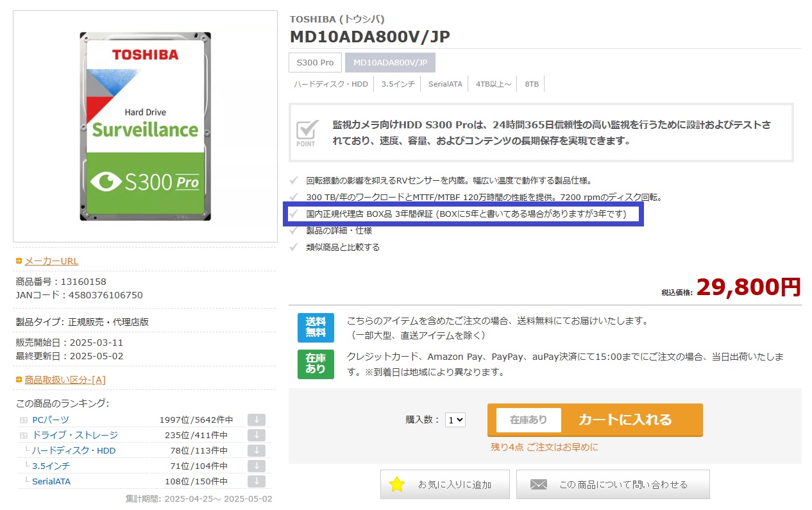The image size is (812, 510).
Task: Click the envelope icon on the inquiry button
Action: pyautogui.click(x=539, y=484)
